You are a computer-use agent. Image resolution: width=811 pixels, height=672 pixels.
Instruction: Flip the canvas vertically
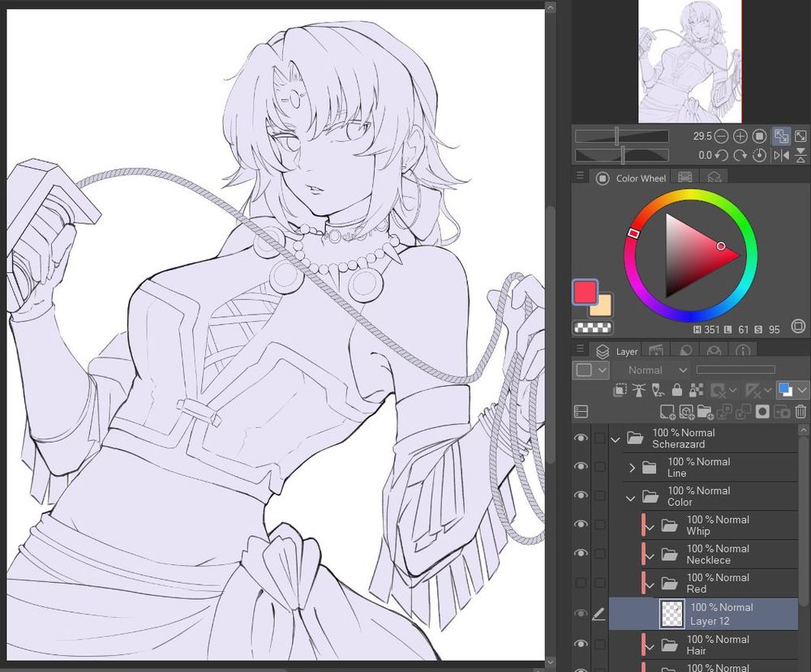(x=800, y=156)
